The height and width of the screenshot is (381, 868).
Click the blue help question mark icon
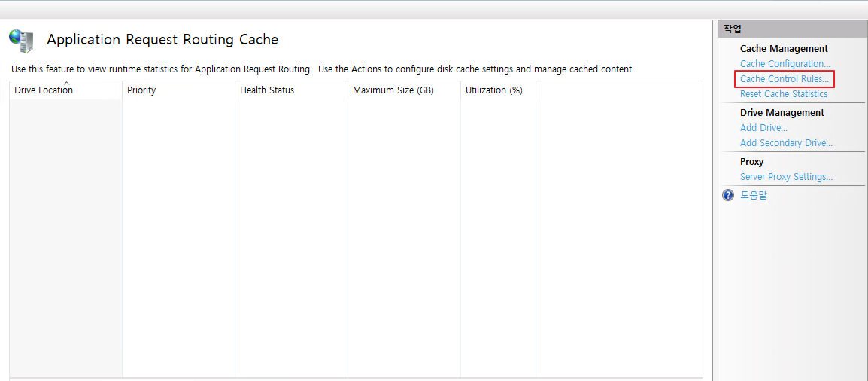pyautogui.click(x=728, y=196)
